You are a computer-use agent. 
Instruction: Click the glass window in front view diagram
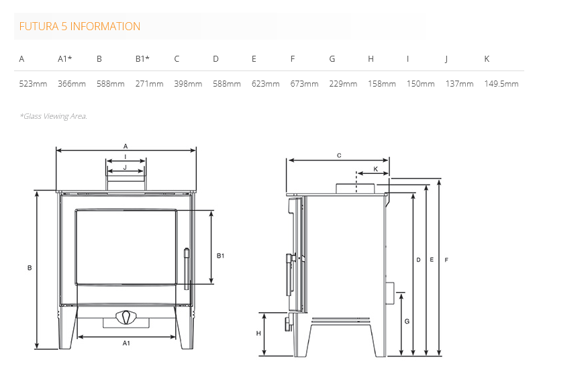[x=126, y=247]
